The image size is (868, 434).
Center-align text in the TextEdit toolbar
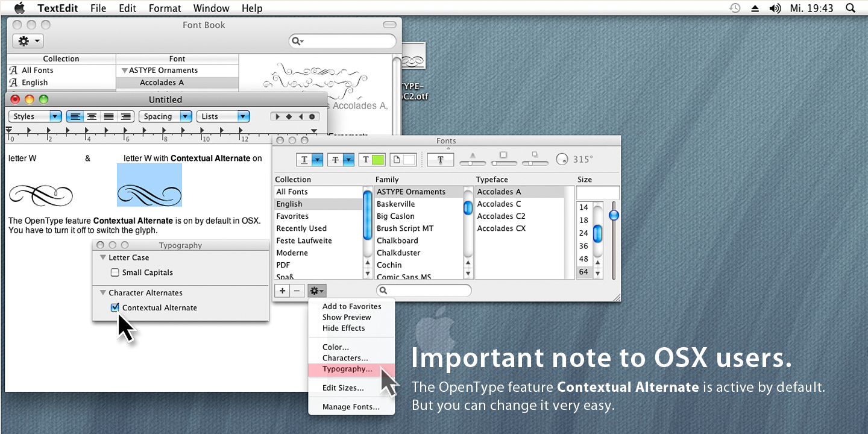pyautogui.click(x=92, y=116)
